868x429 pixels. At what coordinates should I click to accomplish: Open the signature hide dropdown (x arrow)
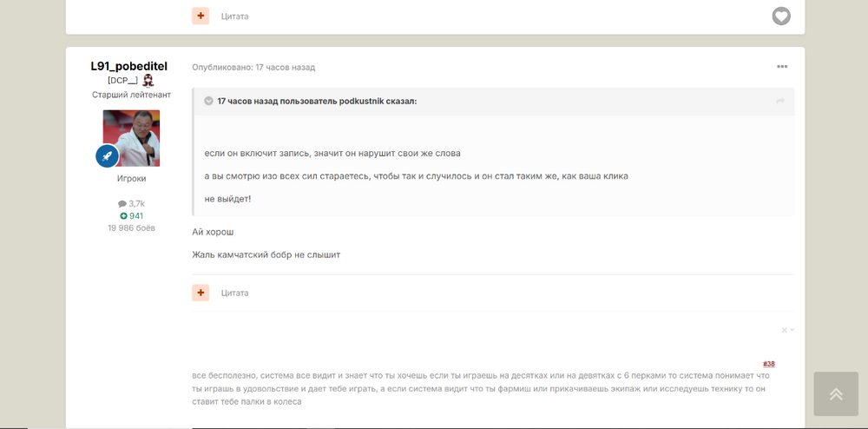pos(788,330)
